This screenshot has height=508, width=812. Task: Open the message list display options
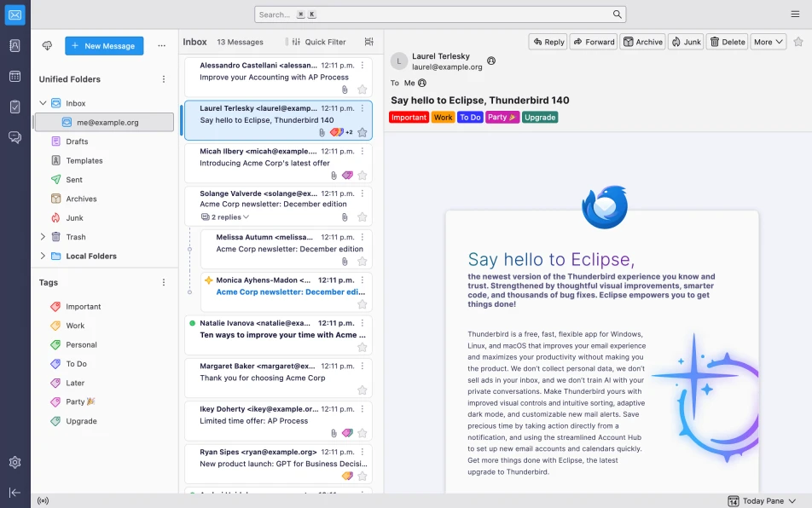(370, 41)
